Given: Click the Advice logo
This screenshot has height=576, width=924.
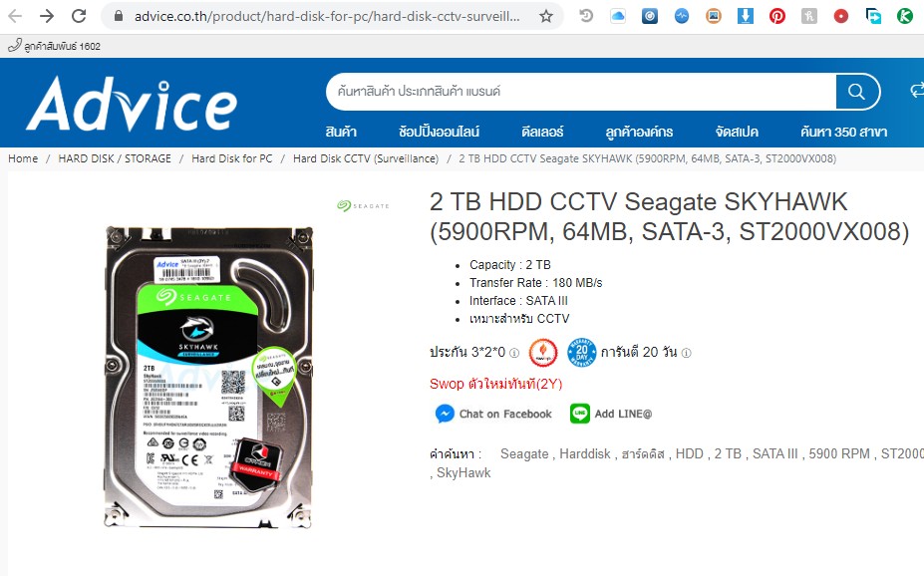Looking at the screenshot, I should (x=132, y=104).
